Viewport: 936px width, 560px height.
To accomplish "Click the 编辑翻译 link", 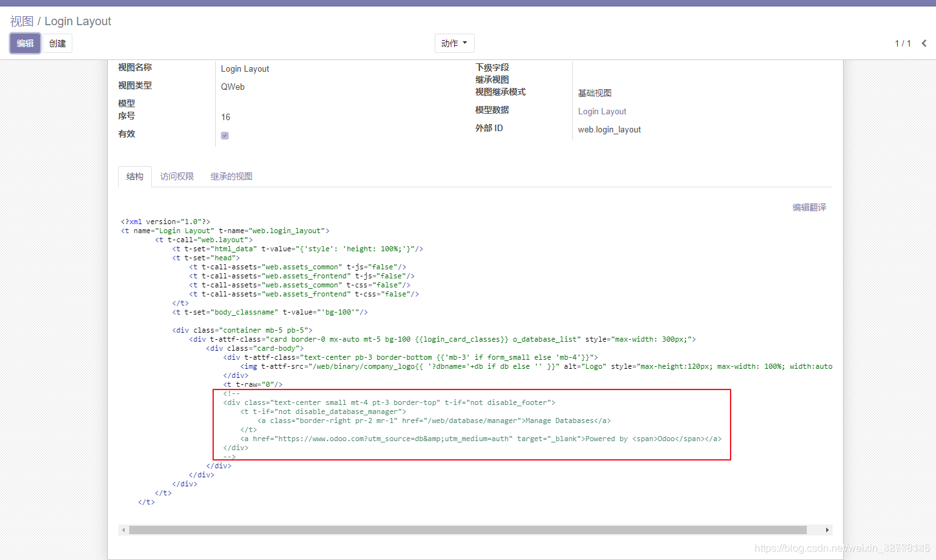I will [x=809, y=207].
